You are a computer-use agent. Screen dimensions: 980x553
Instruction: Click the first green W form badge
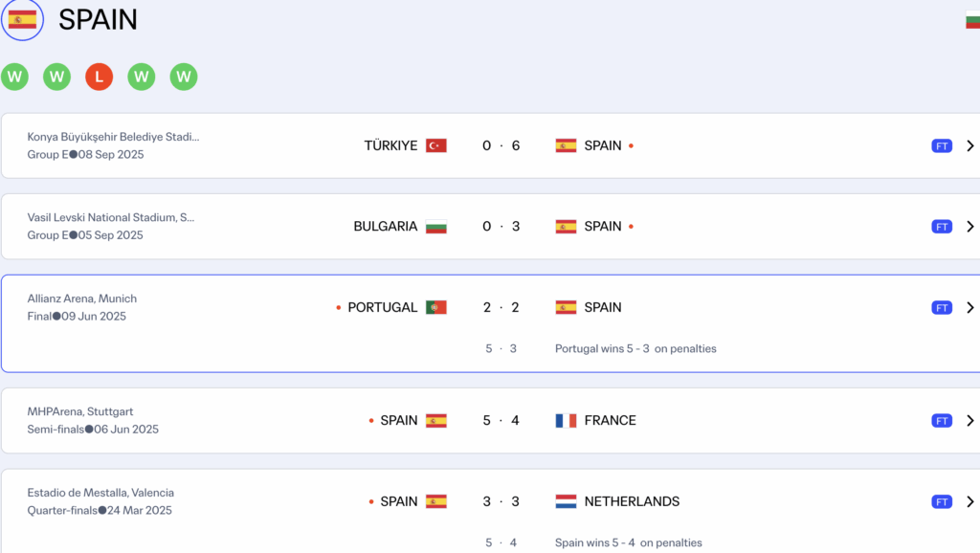click(14, 77)
